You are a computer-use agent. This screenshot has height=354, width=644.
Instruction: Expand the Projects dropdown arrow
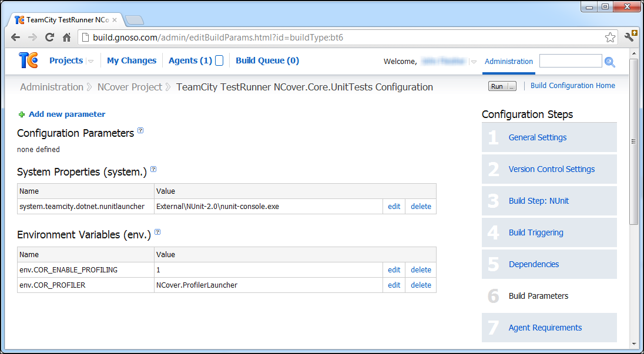(x=90, y=61)
